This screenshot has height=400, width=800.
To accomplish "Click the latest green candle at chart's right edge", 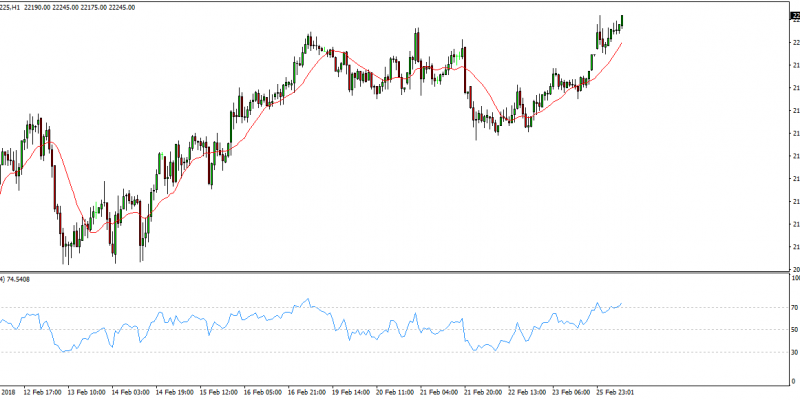I will click(622, 20).
